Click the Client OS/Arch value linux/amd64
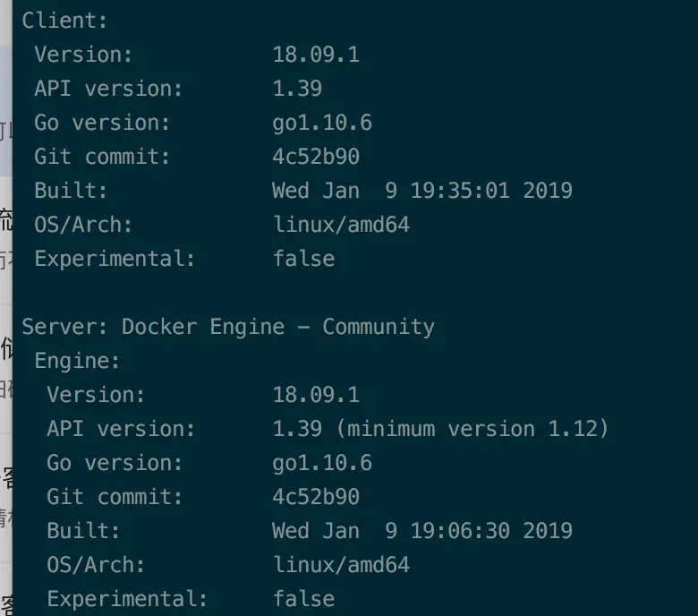The width and height of the screenshot is (698, 616). tap(341, 225)
